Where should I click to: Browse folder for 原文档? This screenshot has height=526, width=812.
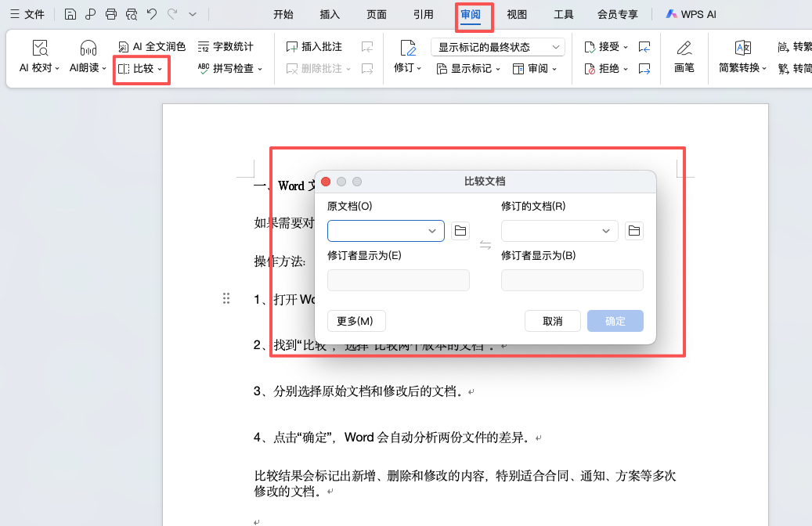pyautogui.click(x=460, y=230)
